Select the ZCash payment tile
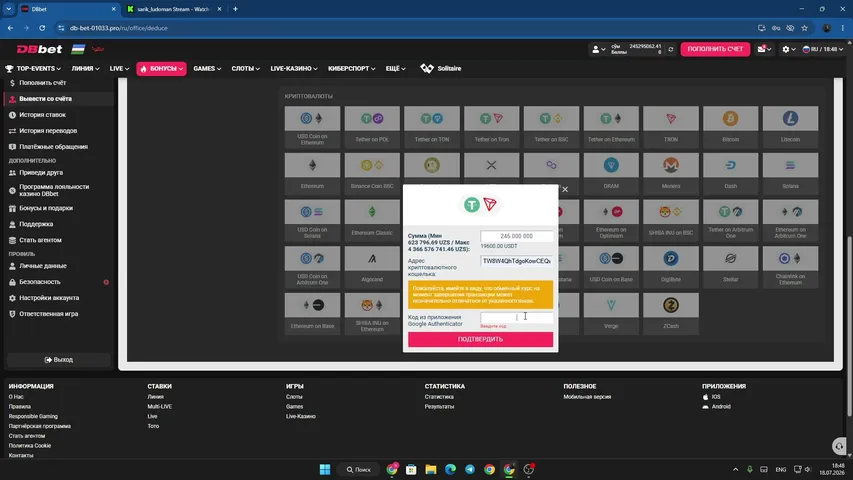853x480 pixels. pos(671,313)
